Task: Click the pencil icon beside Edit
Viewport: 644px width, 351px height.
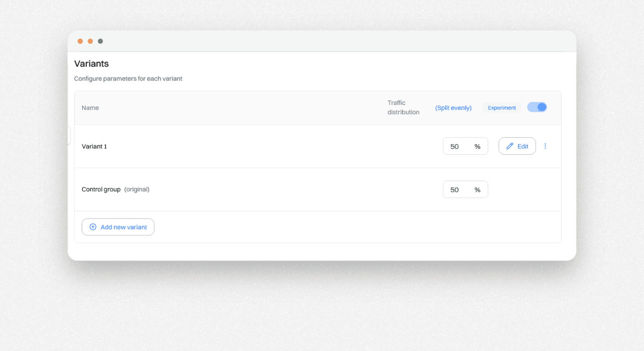Action: [510, 146]
